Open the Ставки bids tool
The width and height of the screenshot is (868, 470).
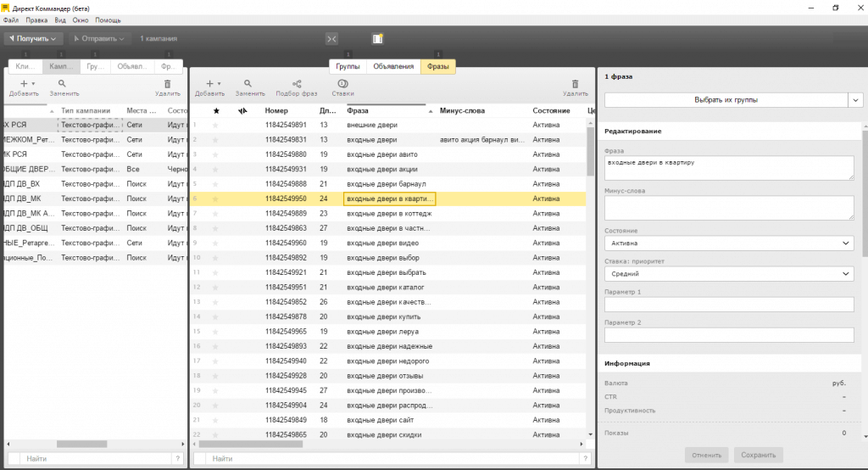click(x=342, y=85)
